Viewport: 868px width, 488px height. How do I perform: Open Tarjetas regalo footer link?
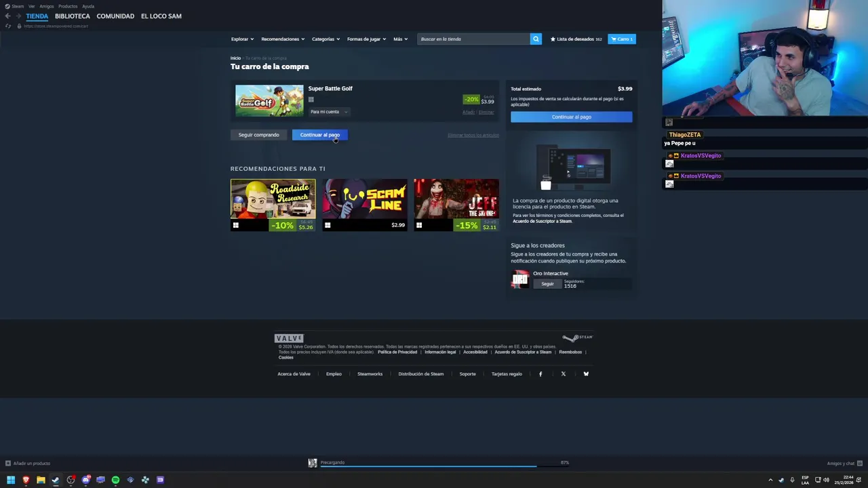pos(507,373)
